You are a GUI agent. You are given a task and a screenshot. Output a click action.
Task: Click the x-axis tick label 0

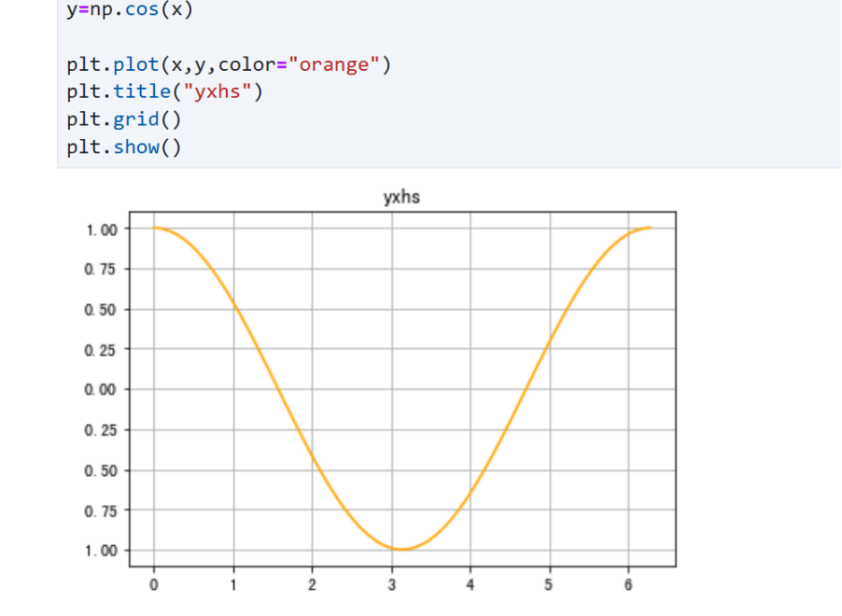(x=154, y=585)
